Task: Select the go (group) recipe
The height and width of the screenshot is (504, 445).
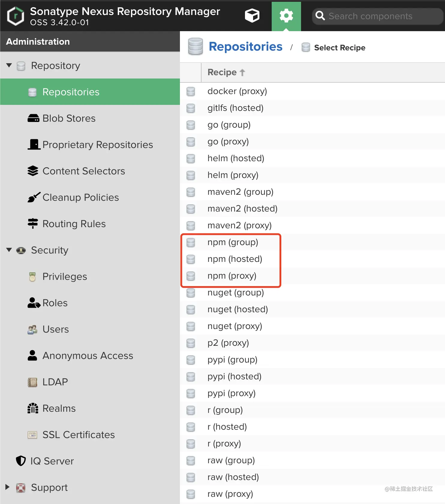Action: pyautogui.click(x=229, y=125)
